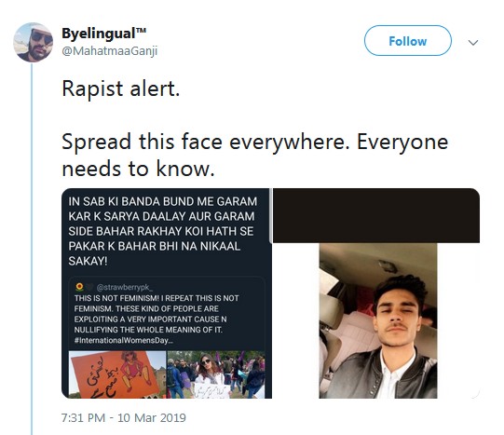
Task: Open the orange poster thumbnail
Action: tap(117, 374)
